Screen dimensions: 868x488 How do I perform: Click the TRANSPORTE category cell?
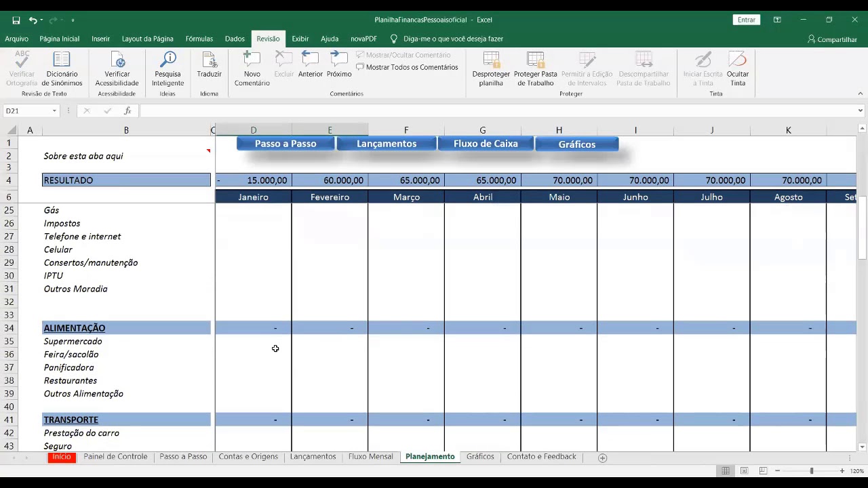coord(126,420)
